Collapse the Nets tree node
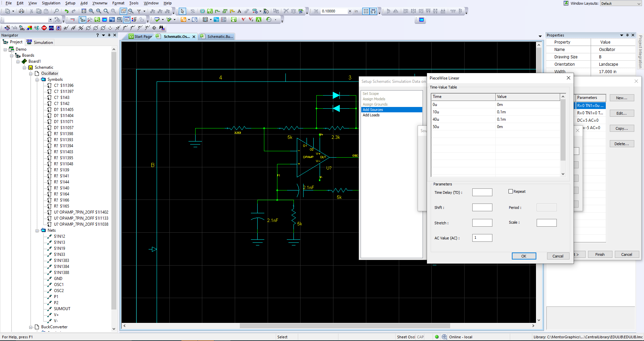 tap(37, 230)
